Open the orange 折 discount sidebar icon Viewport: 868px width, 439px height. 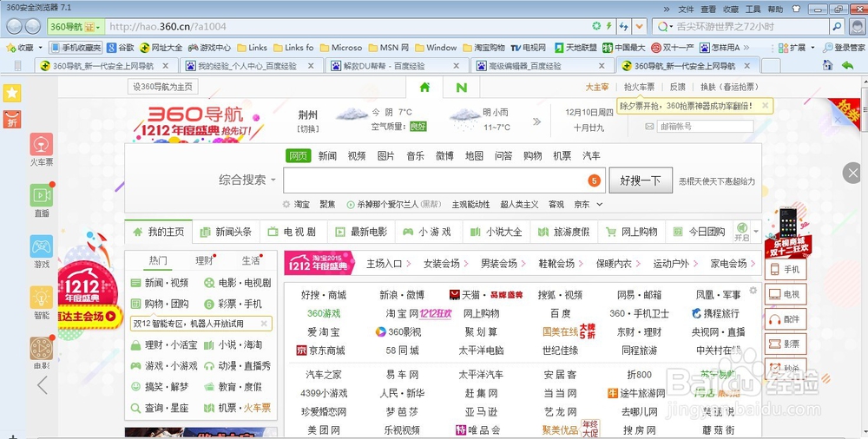[x=12, y=119]
